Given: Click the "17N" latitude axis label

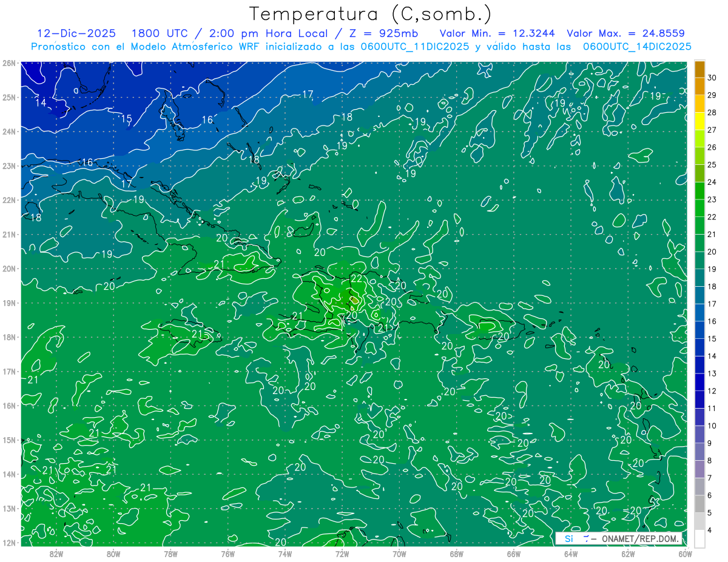Looking at the screenshot, I should click(9, 371).
